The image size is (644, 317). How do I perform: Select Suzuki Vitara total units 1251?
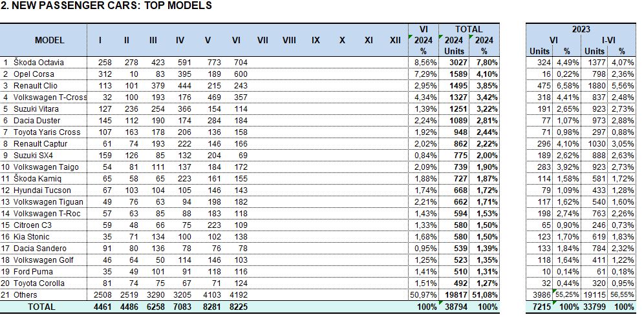point(458,108)
